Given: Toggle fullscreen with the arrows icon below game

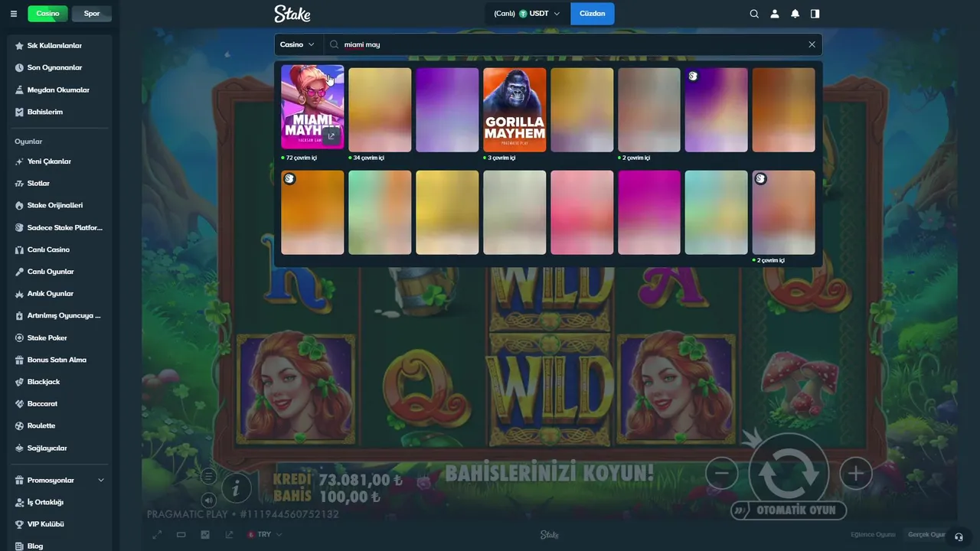Looking at the screenshot, I should point(157,535).
